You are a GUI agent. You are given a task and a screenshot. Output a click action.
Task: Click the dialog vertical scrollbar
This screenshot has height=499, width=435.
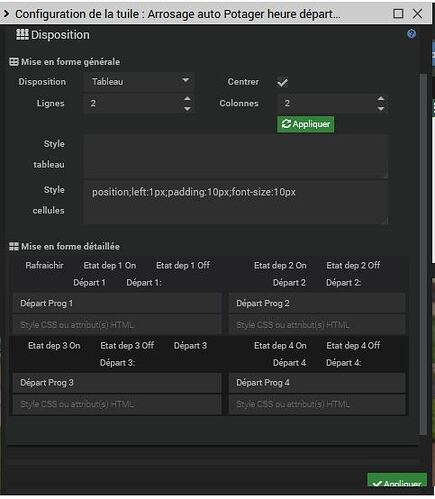423,253
